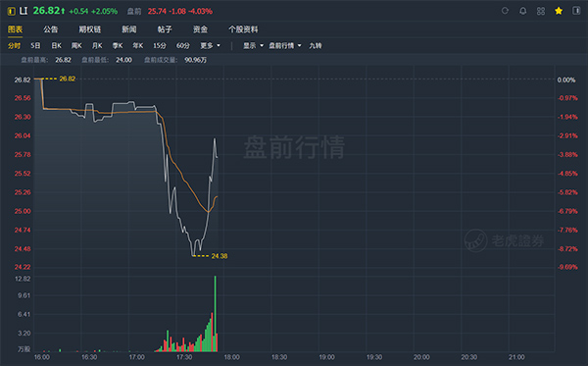Click the yellow LI stock badge icon
Image resolution: width=588 pixels, height=366 pixels.
12,11
